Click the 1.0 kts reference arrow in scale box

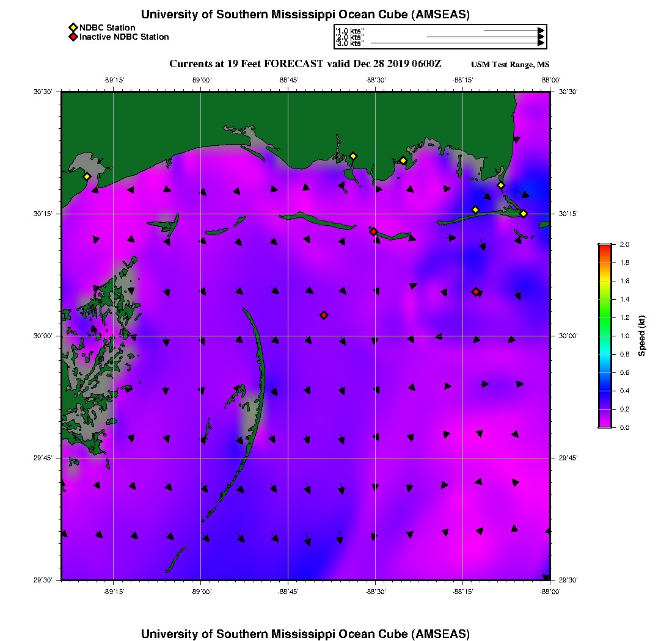click(x=512, y=30)
